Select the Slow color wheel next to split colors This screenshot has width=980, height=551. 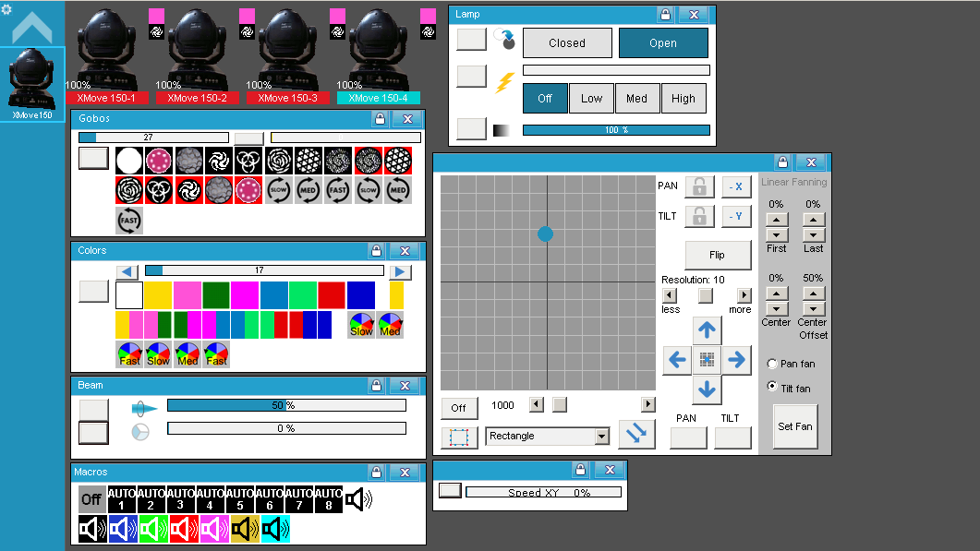(x=360, y=326)
